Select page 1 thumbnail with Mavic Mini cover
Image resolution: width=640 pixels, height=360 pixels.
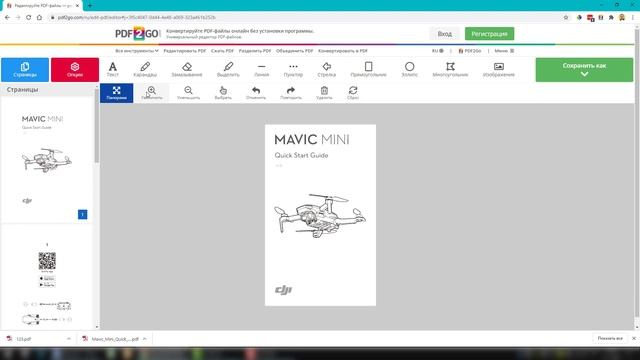point(47,160)
